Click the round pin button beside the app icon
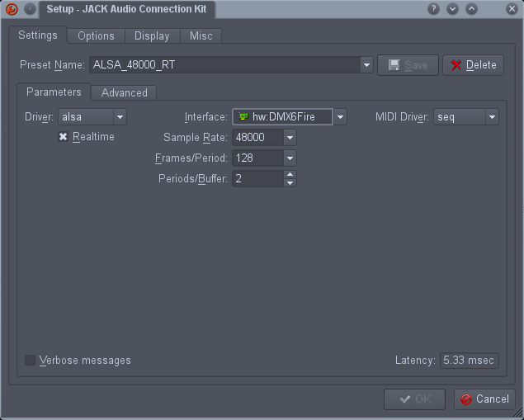The image size is (524, 420). 30,9
